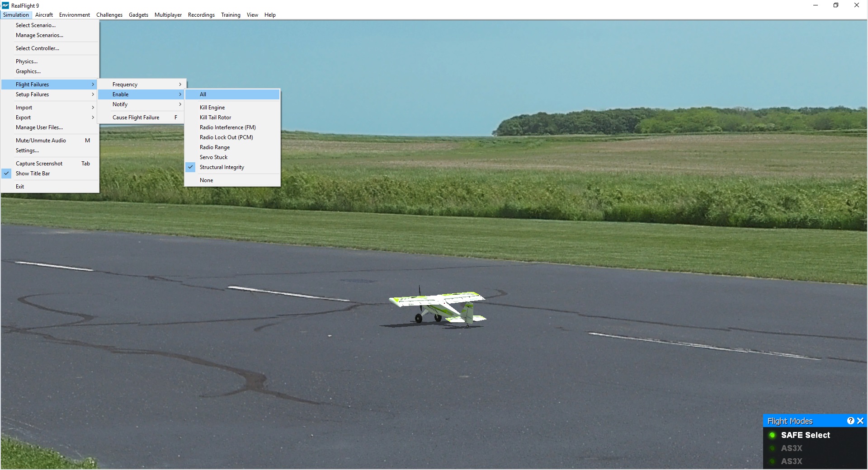Select the first AS3X flight mode

(x=791, y=448)
